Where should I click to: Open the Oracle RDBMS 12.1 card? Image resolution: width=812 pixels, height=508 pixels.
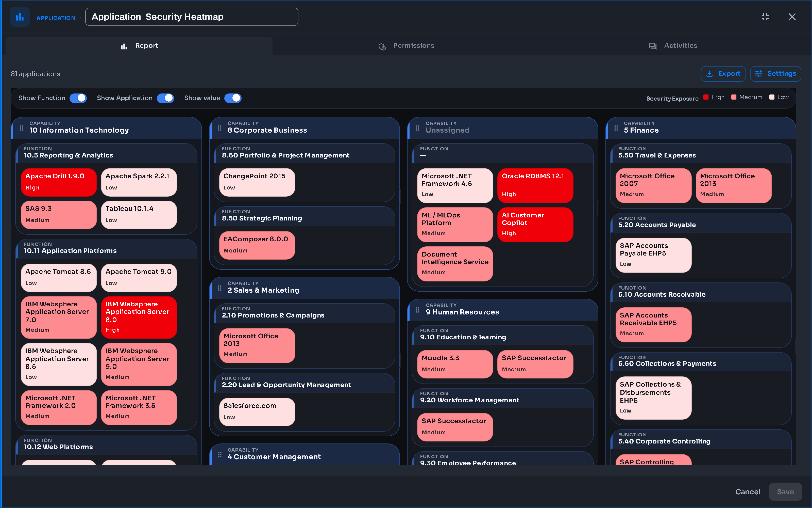(x=535, y=185)
